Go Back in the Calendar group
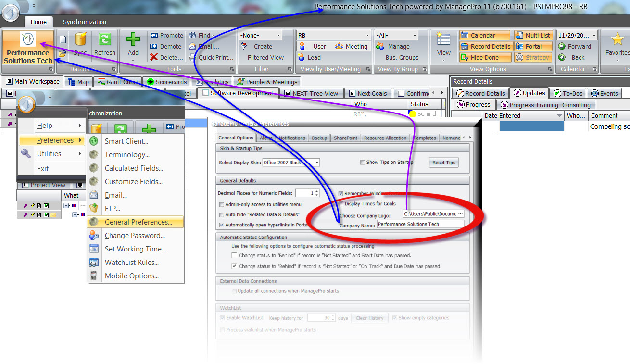The image size is (630, 364). point(571,57)
